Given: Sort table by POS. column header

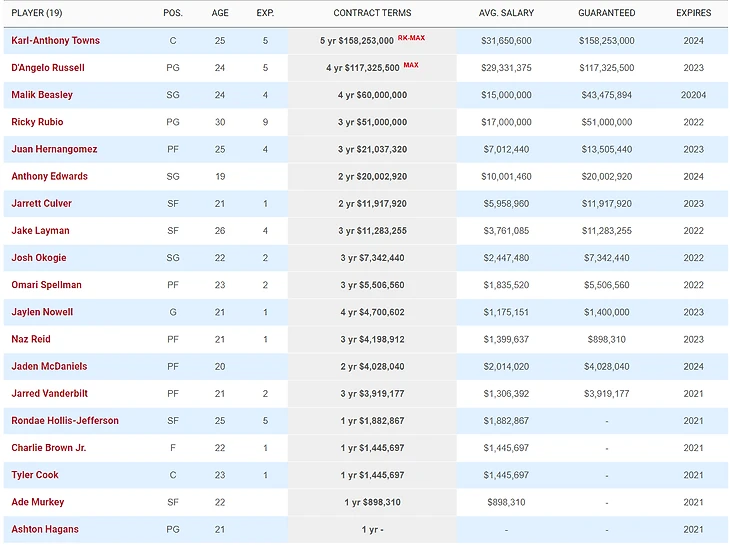Looking at the screenshot, I should click(x=173, y=13).
